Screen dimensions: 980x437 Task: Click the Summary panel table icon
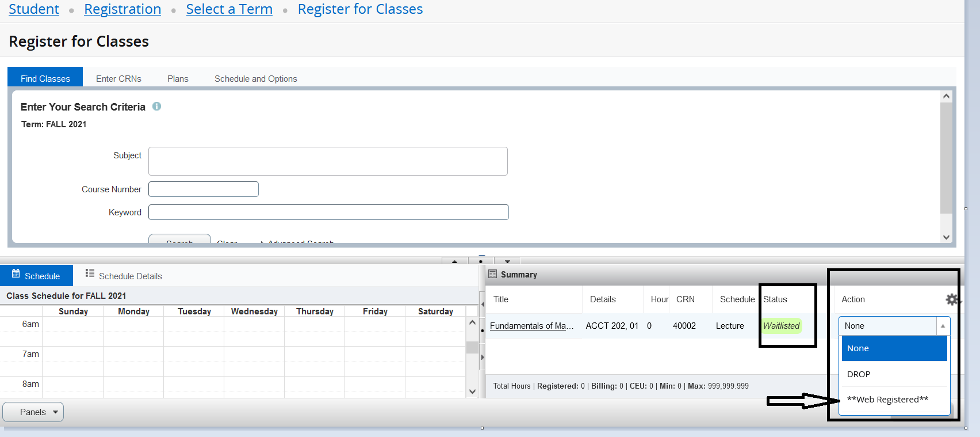[493, 274]
